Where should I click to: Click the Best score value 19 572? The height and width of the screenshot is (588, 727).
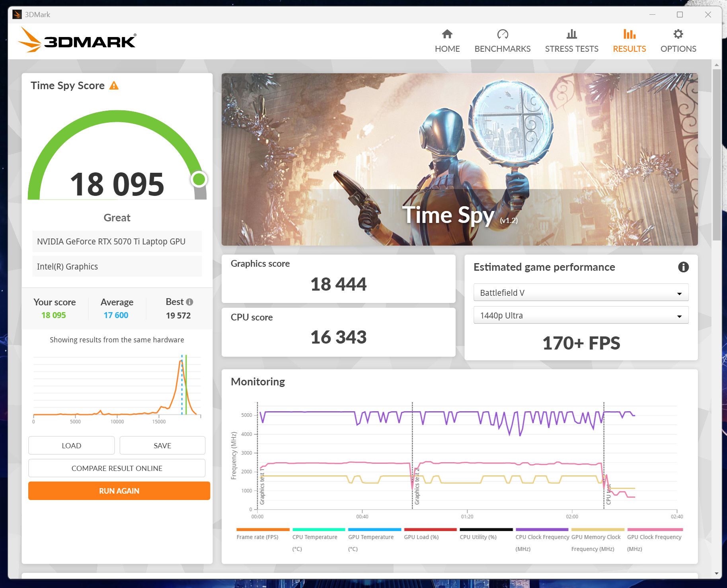178,315
